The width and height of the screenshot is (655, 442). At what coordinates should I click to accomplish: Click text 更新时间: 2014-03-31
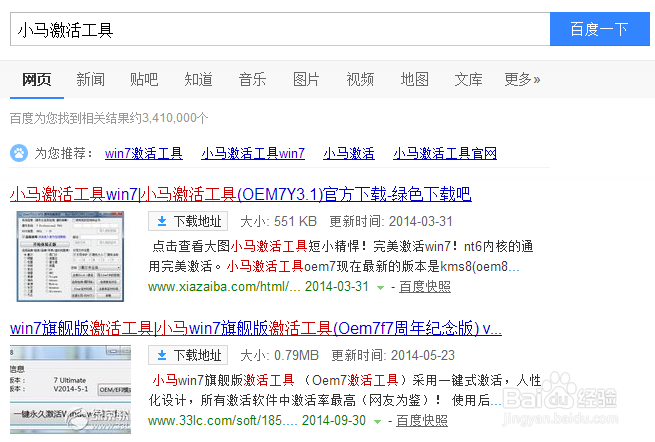(x=391, y=221)
